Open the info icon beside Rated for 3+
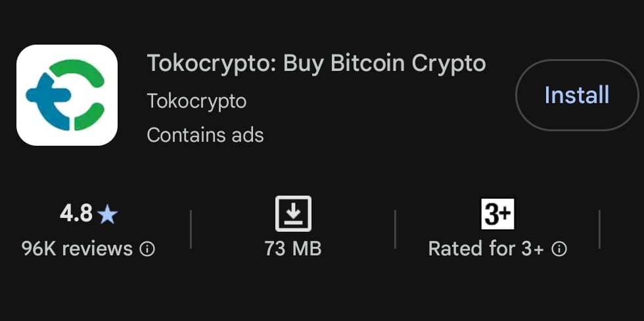Screen dimensions: 644x321 click(x=559, y=249)
